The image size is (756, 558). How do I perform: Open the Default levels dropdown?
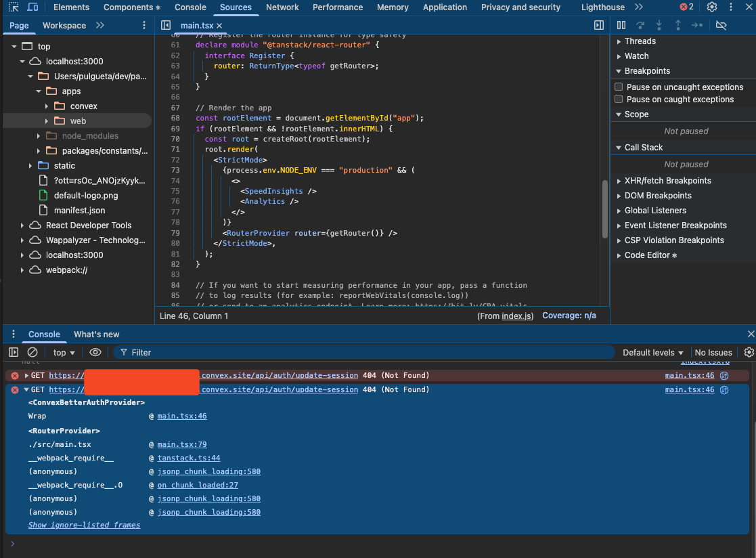(x=653, y=352)
